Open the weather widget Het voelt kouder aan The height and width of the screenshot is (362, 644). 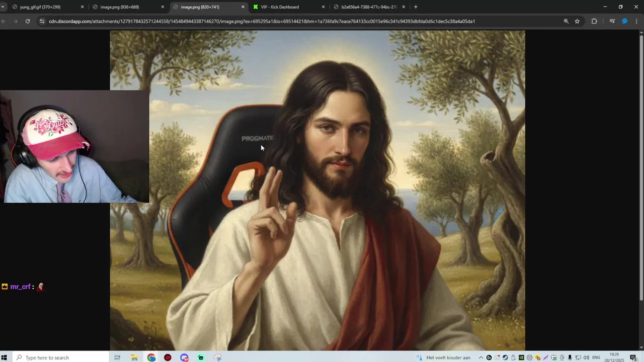pyautogui.click(x=444, y=357)
